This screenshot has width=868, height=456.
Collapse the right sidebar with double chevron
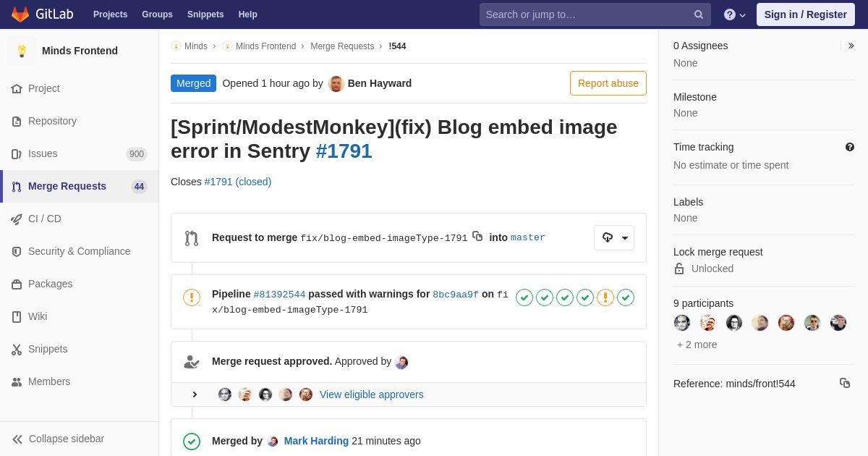[851, 46]
